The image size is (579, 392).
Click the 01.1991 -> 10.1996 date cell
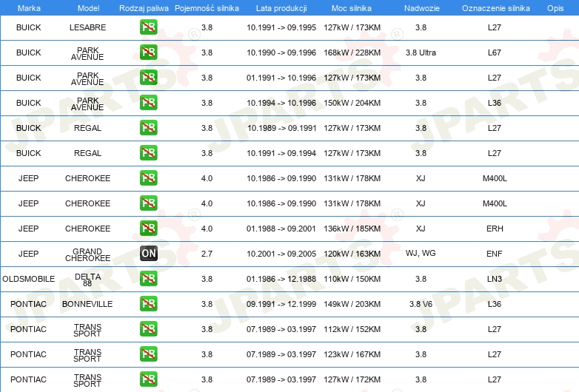coord(281,78)
